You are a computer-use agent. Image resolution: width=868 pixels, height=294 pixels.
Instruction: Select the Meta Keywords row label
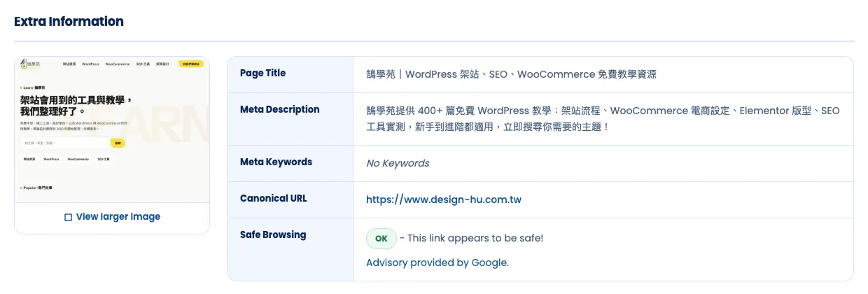click(276, 162)
